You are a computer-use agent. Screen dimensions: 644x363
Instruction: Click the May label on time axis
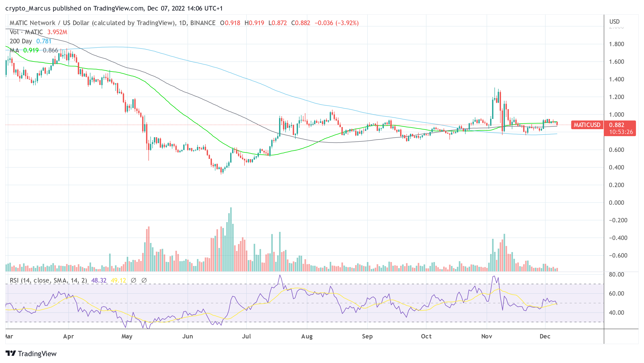click(127, 337)
